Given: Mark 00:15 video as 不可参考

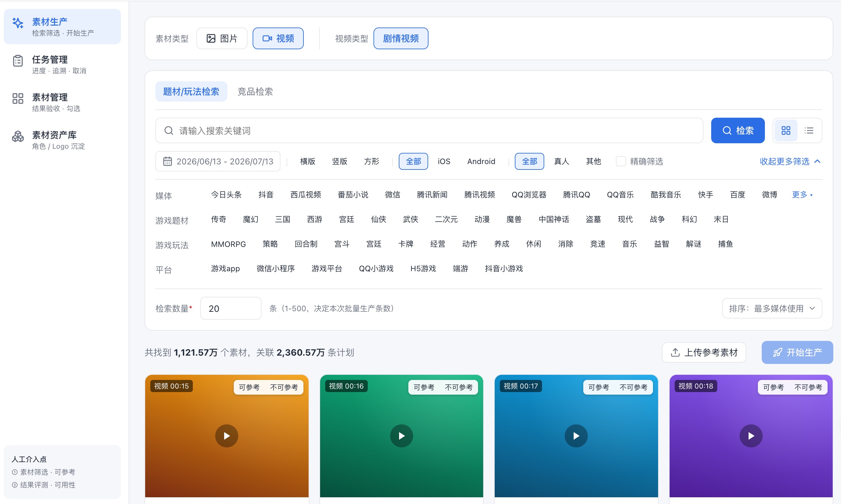Looking at the screenshot, I should pos(284,387).
